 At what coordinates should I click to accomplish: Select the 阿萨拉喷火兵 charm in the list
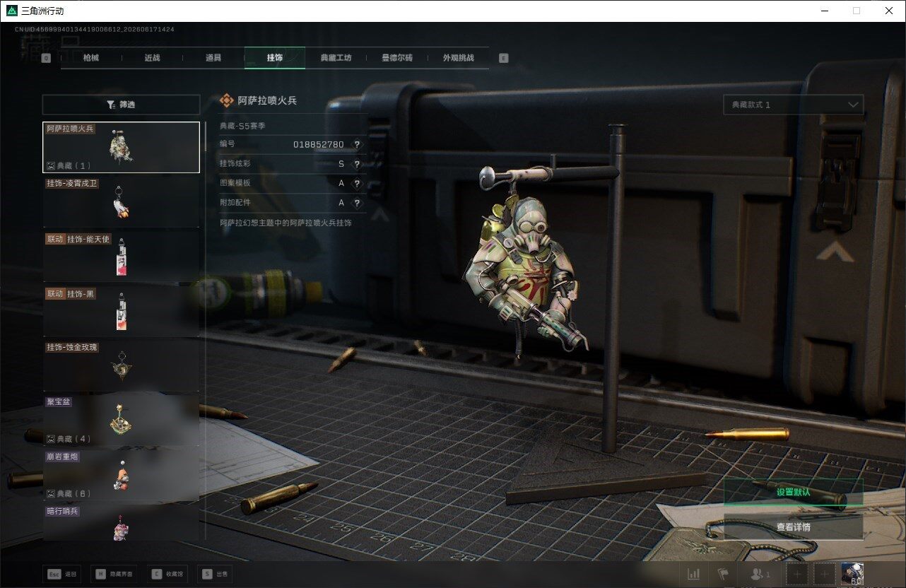121,147
